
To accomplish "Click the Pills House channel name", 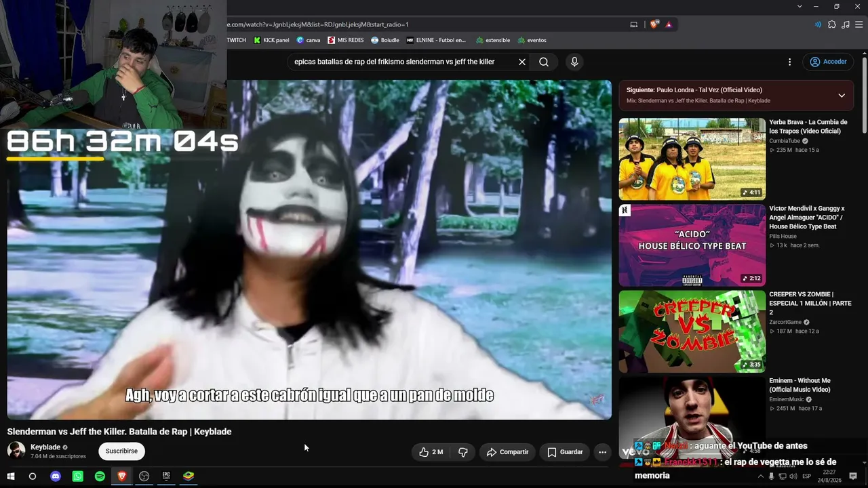I will point(783,237).
